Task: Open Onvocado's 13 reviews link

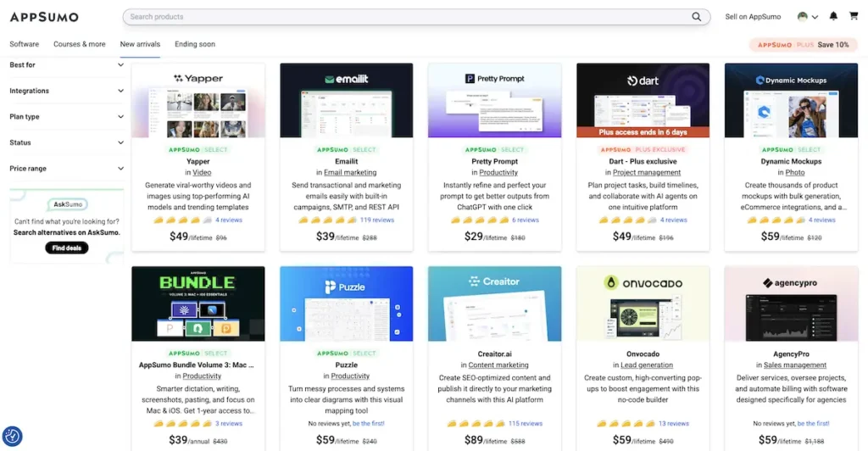Action: click(x=674, y=424)
